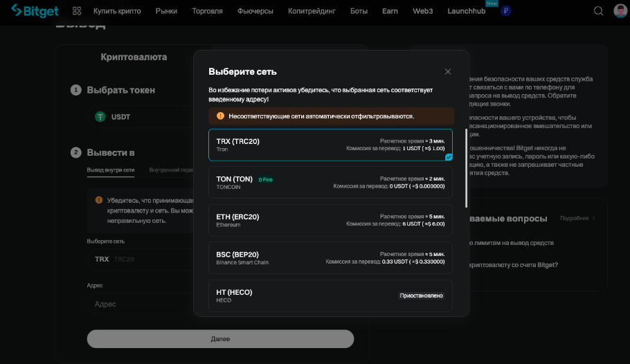Open the user profile avatar
Image resolution: width=630 pixels, height=364 pixels.
pos(620,11)
